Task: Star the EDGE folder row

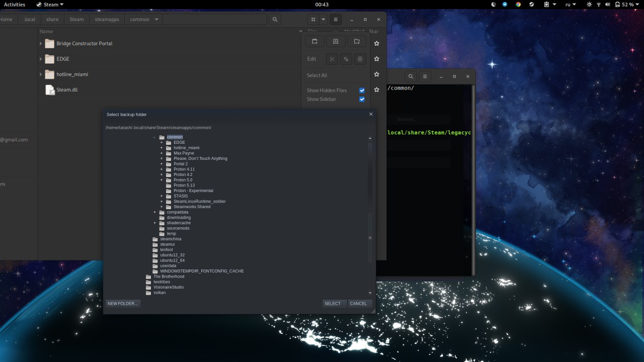Action: [x=376, y=59]
